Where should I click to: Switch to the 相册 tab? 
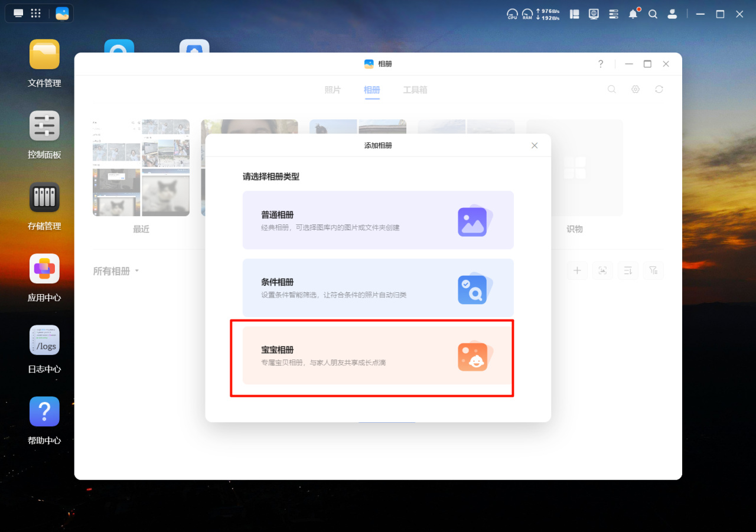coord(372,90)
